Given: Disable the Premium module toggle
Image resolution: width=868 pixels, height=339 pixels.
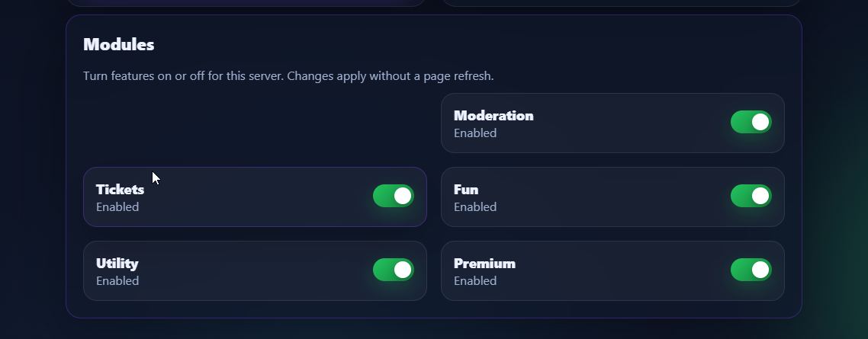Looking at the screenshot, I should coord(751,270).
